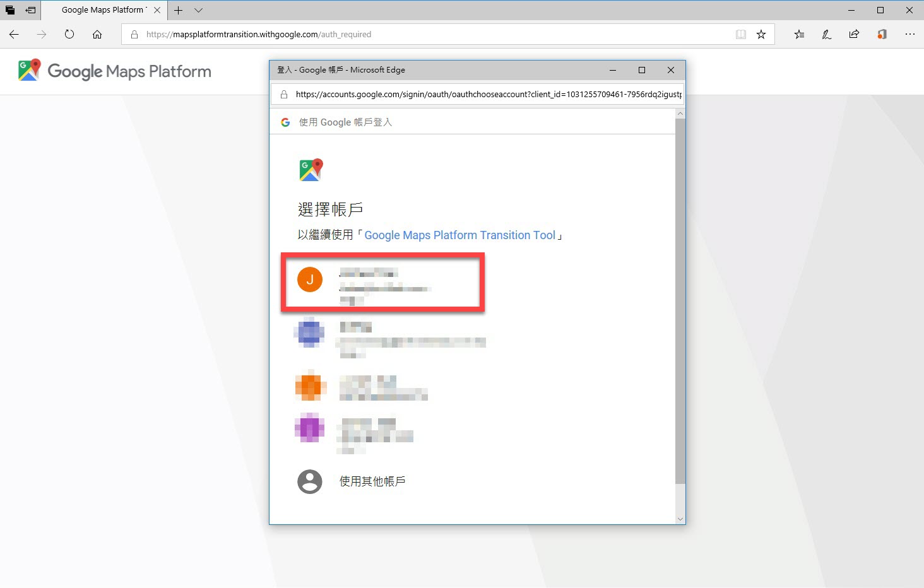
Task: Click the Share page icon
Action: click(x=854, y=35)
